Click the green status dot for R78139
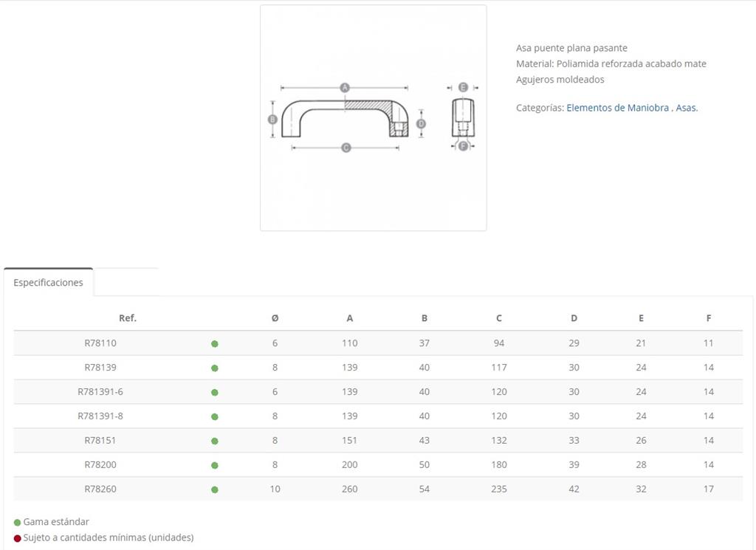This screenshot has width=756, height=550. click(x=215, y=368)
